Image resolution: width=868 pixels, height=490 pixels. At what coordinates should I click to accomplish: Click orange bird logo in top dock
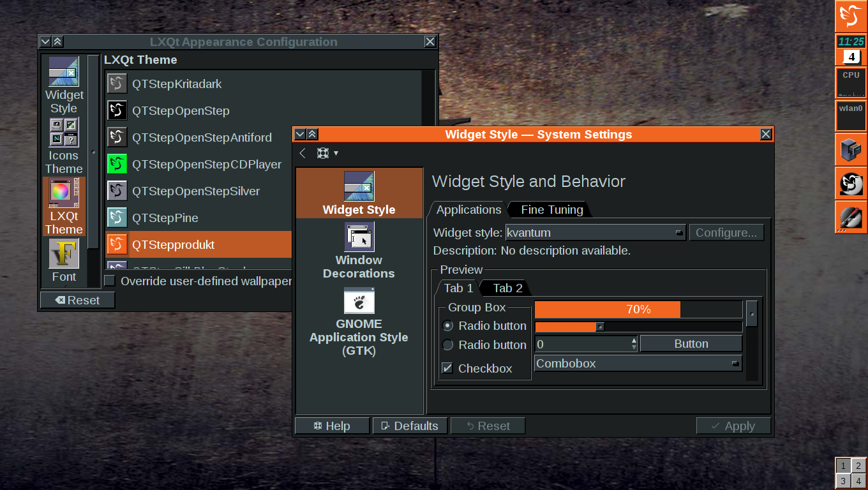(851, 16)
